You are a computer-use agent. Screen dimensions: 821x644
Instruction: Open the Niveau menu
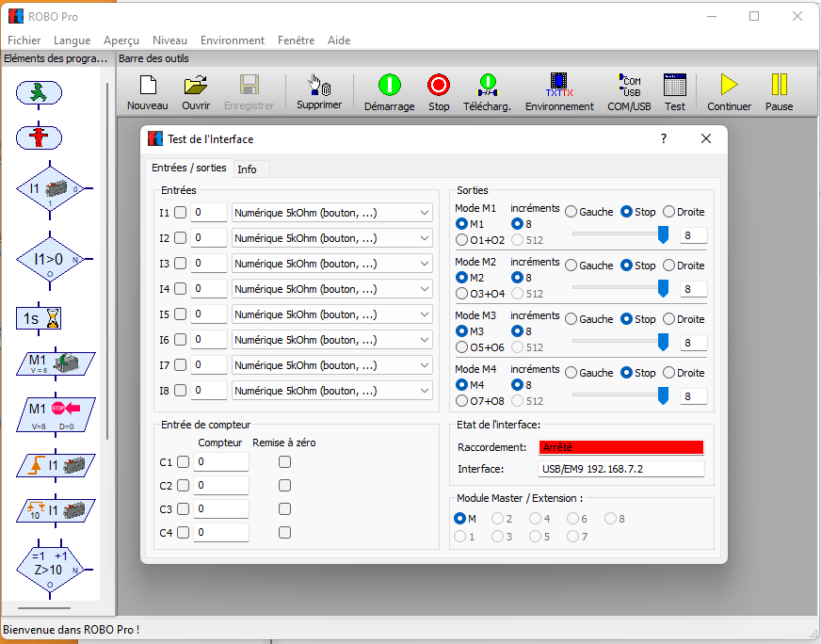point(169,40)
